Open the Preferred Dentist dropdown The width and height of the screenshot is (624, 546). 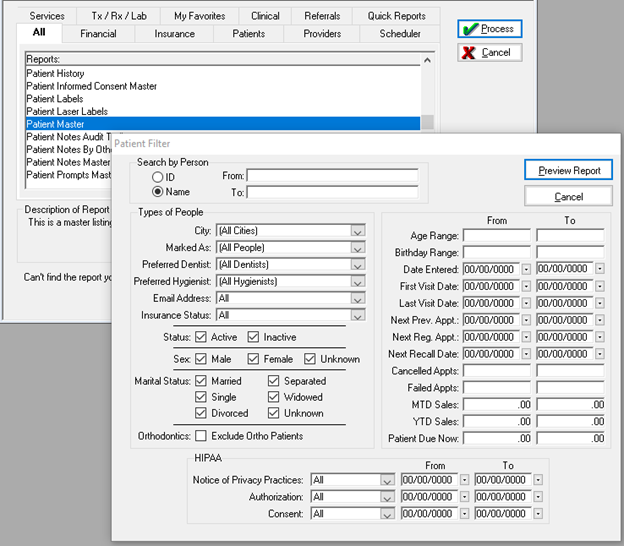(357, 265)
